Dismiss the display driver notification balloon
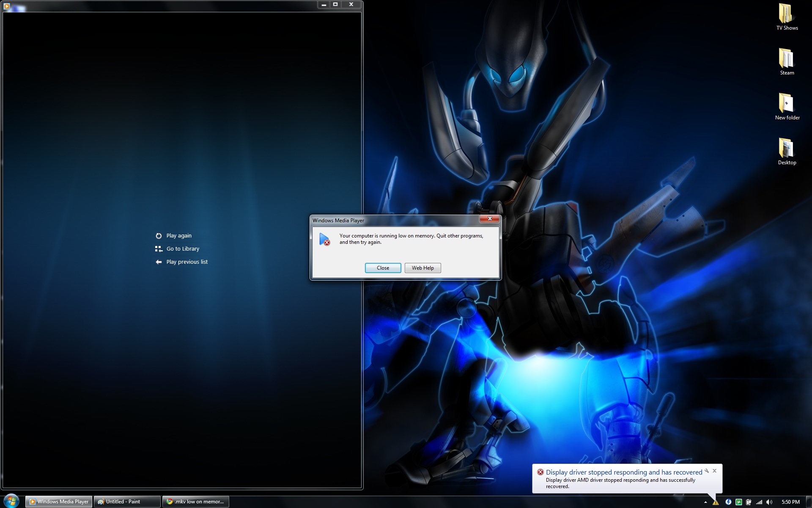812x508 pixels. click(714, 471)
